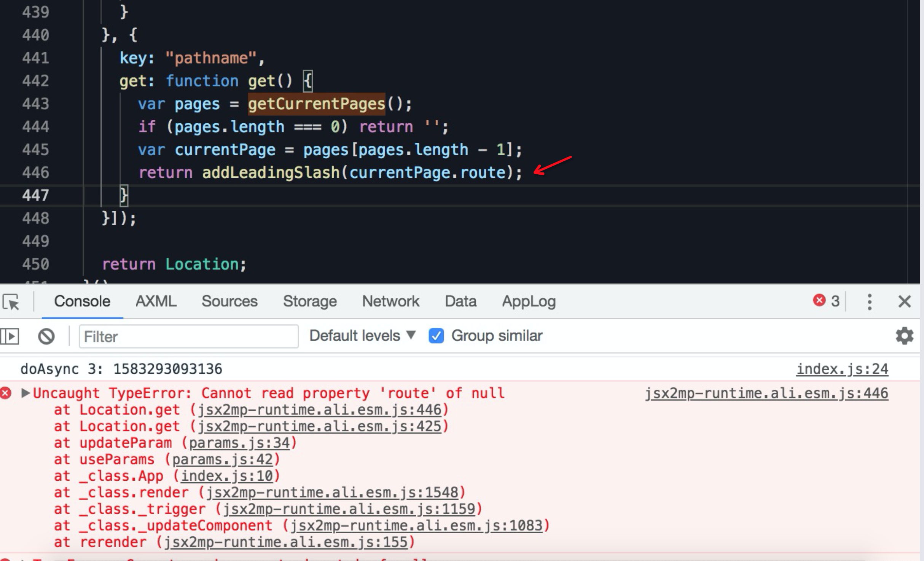
Task: Open the Default levels dropdown
Action: pos(362,336)
